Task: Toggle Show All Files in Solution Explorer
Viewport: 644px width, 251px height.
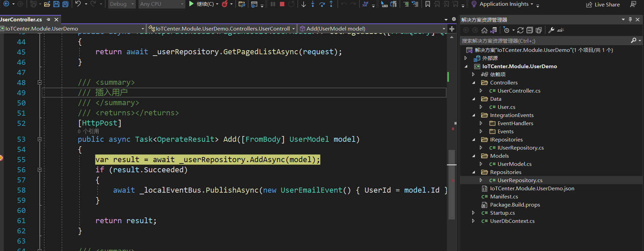Action: click(x=538, y=30)
